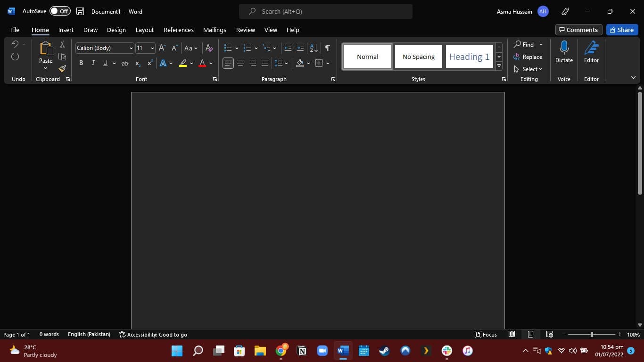Click the Format Painter brush icon

click(62, 68)
